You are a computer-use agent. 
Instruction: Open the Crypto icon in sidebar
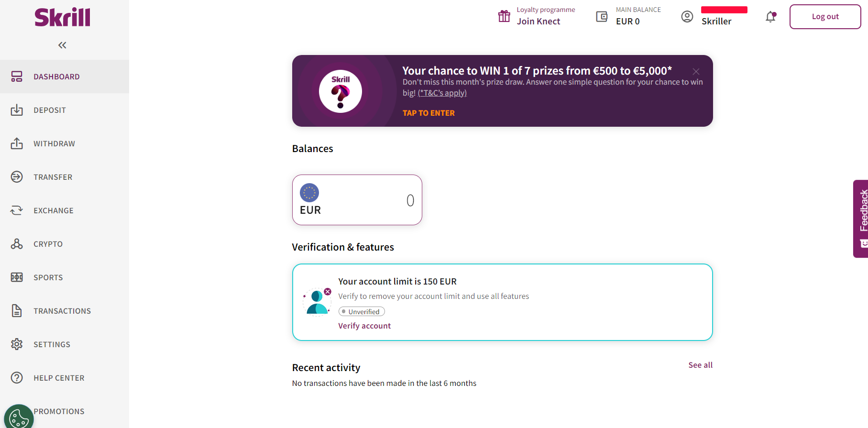pos(17,244)
